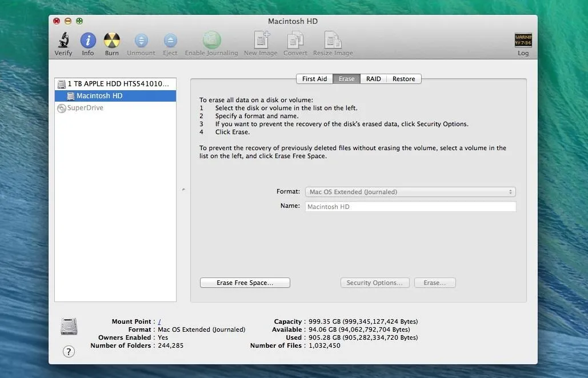The image size is (588, 378).
Task: Click the large disk icon in the info footer
Action: coord(69,326)
